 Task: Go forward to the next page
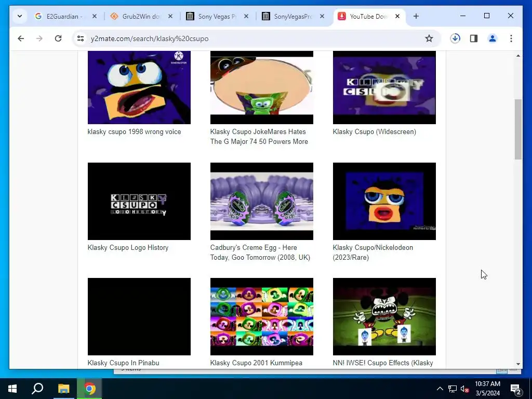(39, 38)
